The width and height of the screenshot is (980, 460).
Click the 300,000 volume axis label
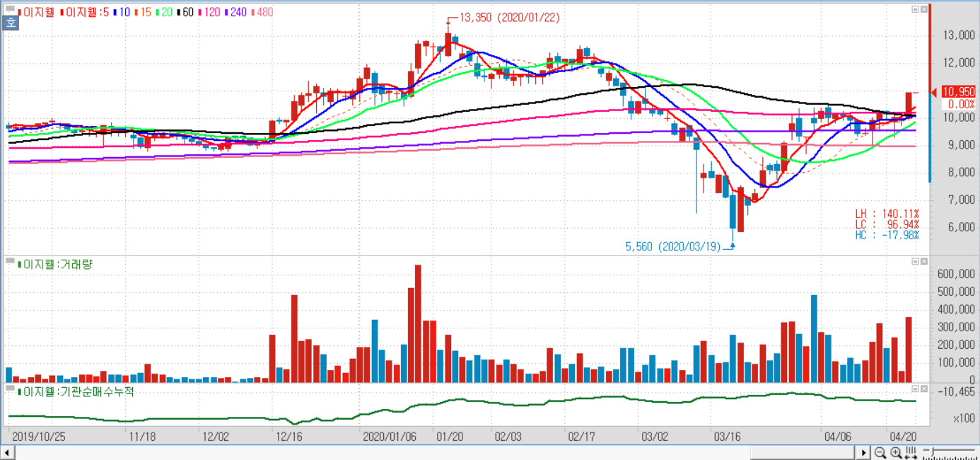957,327
